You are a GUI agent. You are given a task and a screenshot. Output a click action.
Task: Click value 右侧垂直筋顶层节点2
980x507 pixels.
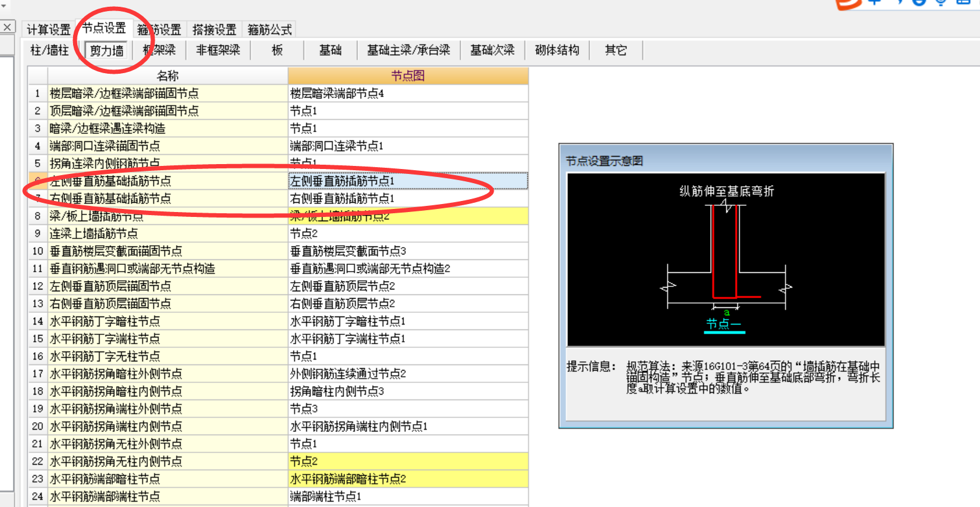click(x=408, y=304)
